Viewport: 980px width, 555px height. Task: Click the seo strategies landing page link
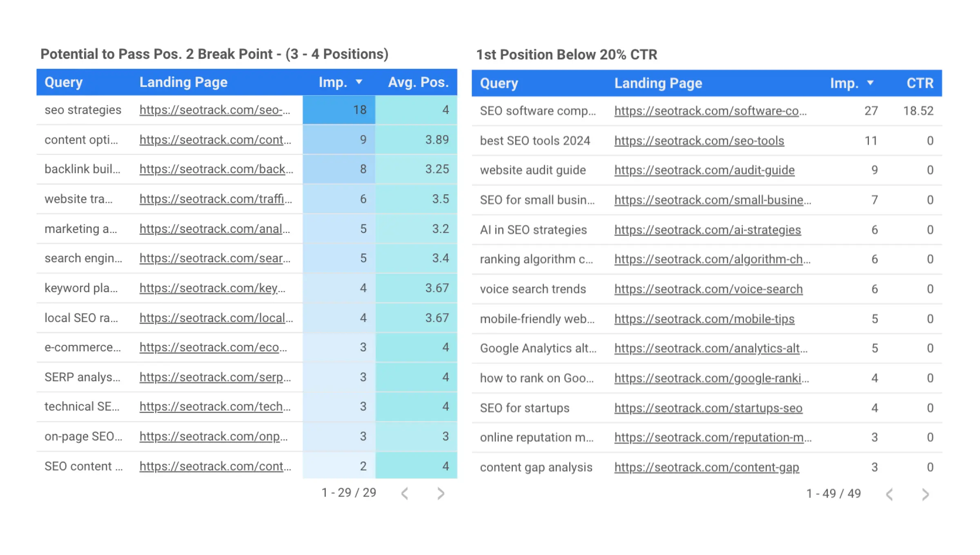click(x=214, y=110)
